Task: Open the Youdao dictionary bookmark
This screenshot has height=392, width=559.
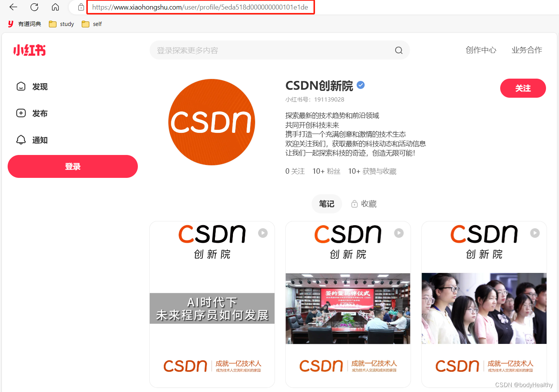Action: (24, 24)
